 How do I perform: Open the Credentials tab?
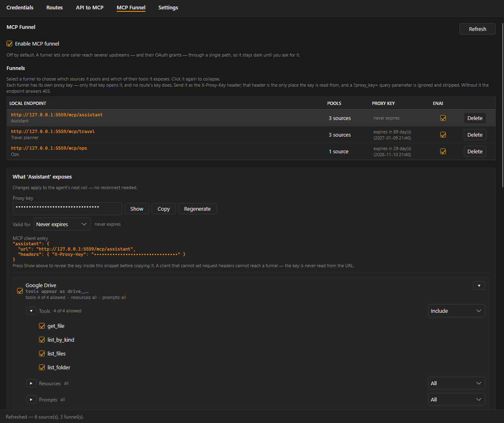[x=20, y=8]
